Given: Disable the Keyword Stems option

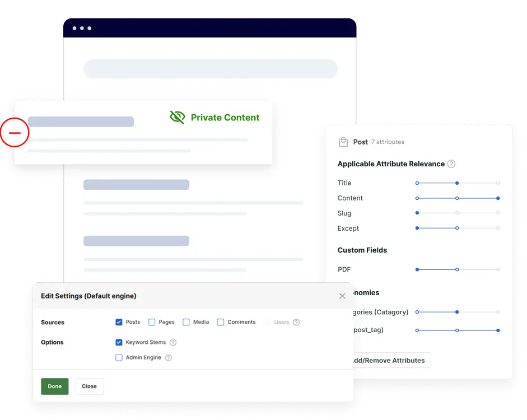Looking at the screenshot, I should tap(118, 342).
